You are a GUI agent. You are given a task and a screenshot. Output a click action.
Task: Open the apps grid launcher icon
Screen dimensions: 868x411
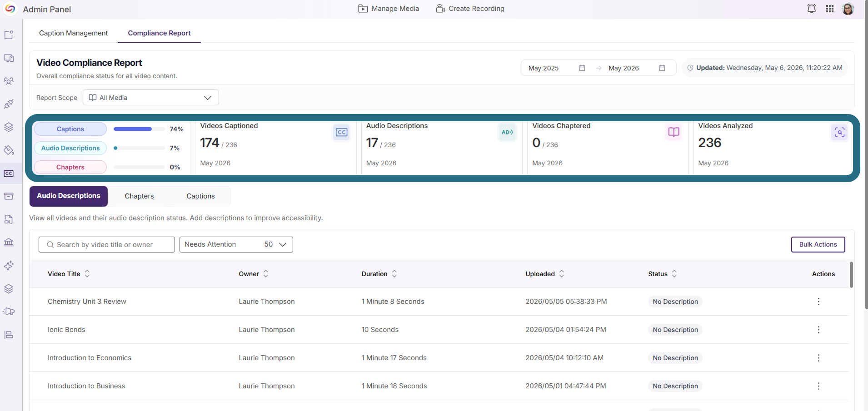click(830, 9)
